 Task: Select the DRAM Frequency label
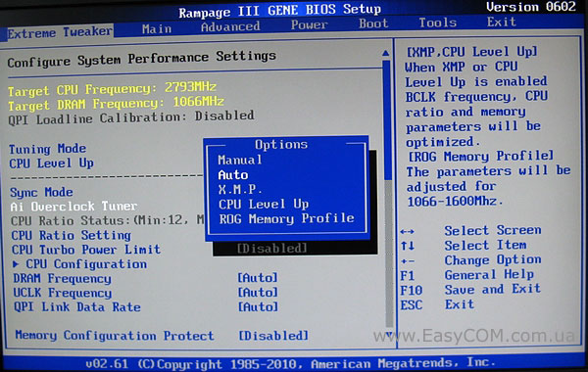63,279
